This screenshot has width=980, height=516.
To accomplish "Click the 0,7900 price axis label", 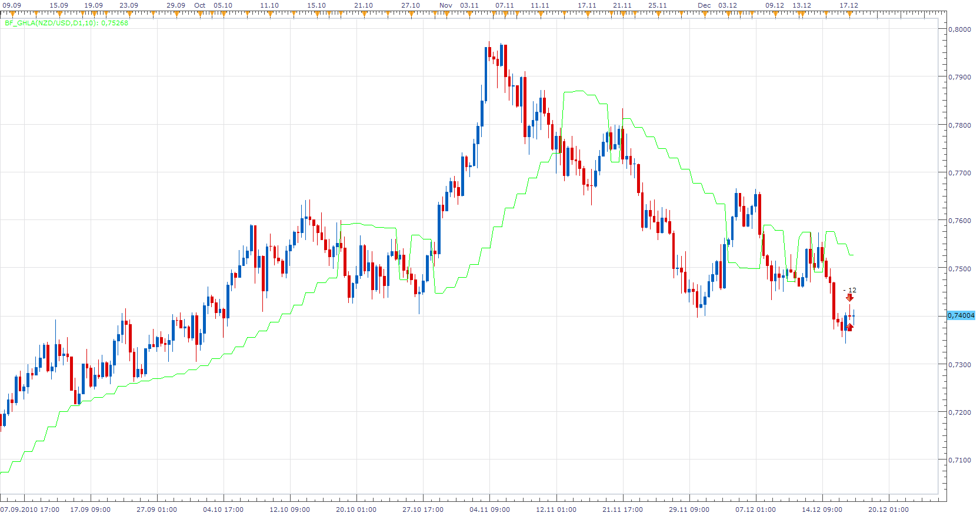I will coord(959,77).
